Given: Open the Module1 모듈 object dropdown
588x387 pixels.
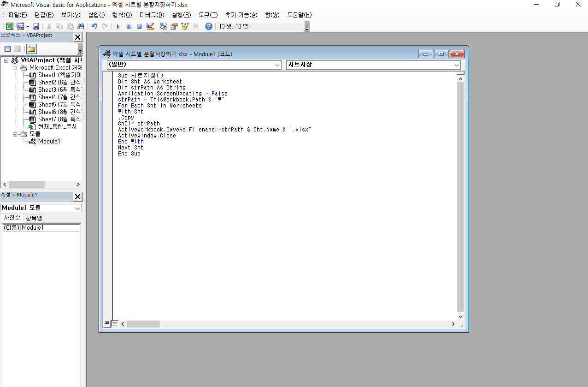Looking at the screenshot, I should [77, 208].
